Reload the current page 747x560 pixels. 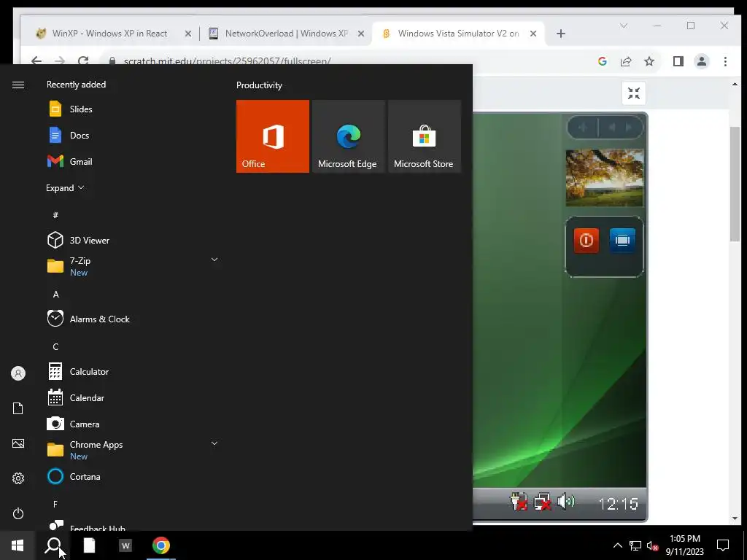[x=83, y=60]
